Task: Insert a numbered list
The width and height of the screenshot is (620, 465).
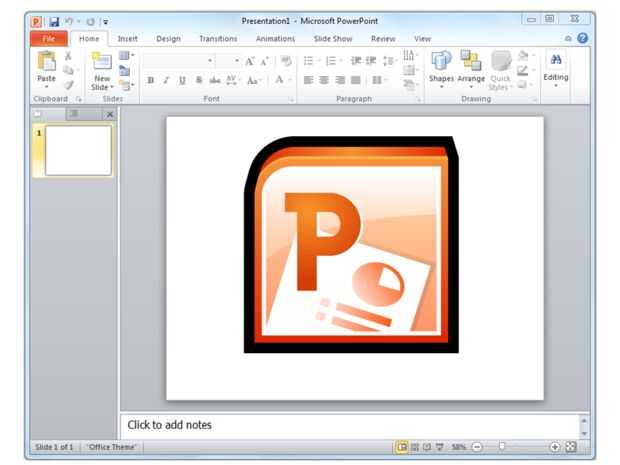Action: [331, 61]
